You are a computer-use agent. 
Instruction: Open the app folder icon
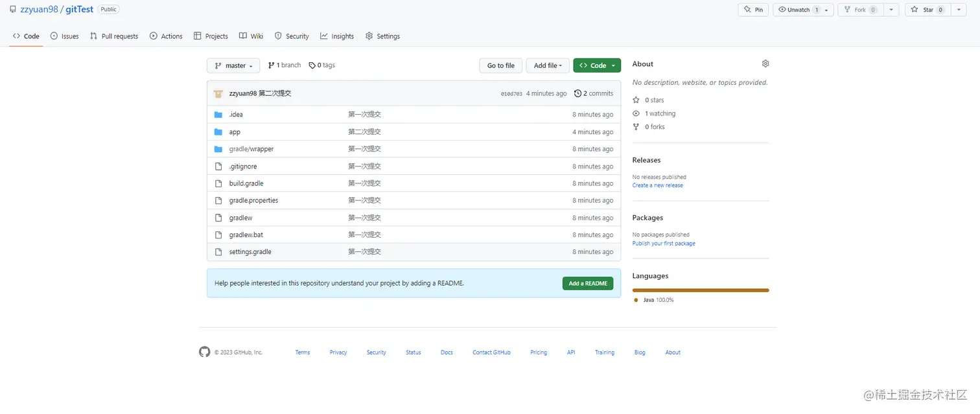(218, 132)
